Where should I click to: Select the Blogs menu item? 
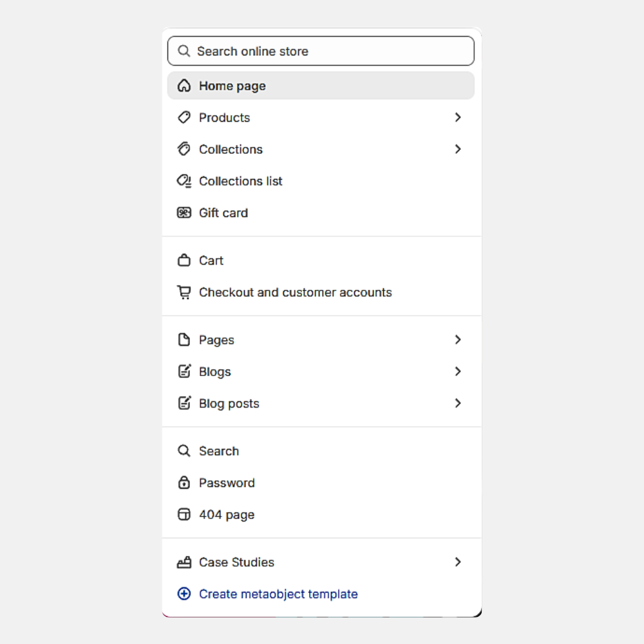[215, 372]
